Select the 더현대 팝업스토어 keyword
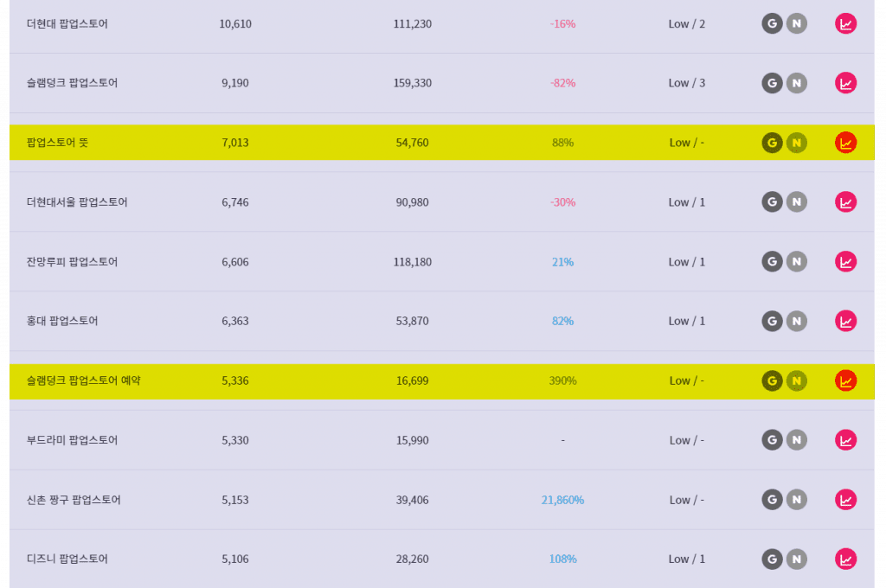Image resolution: width=886 pixels, height=588 pixels. [67, 23]
